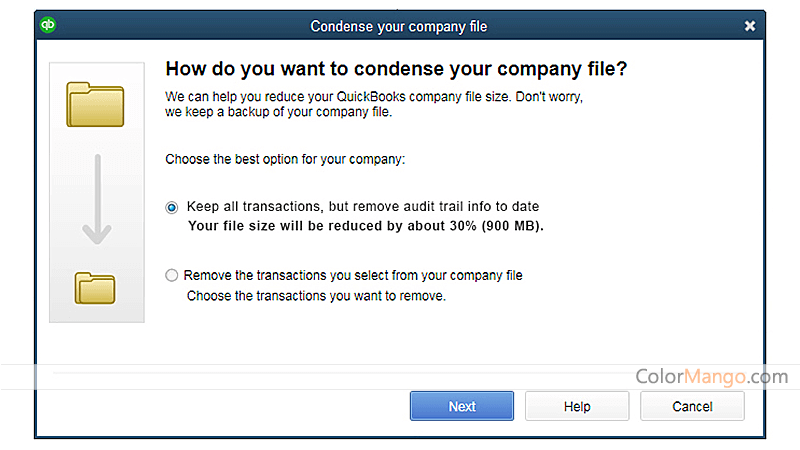
Task: Click the Keep all transactions label text
Action: click(x=363, y=207)
